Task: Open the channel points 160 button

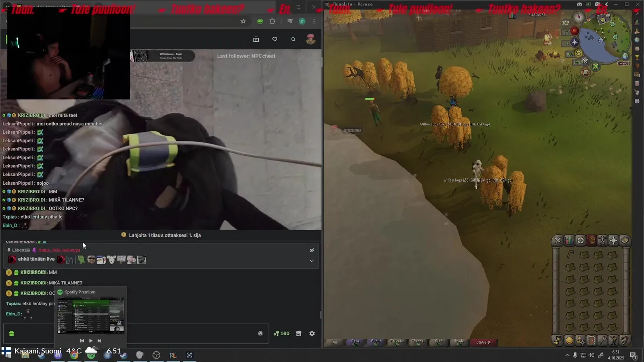Action: (281, 333)
